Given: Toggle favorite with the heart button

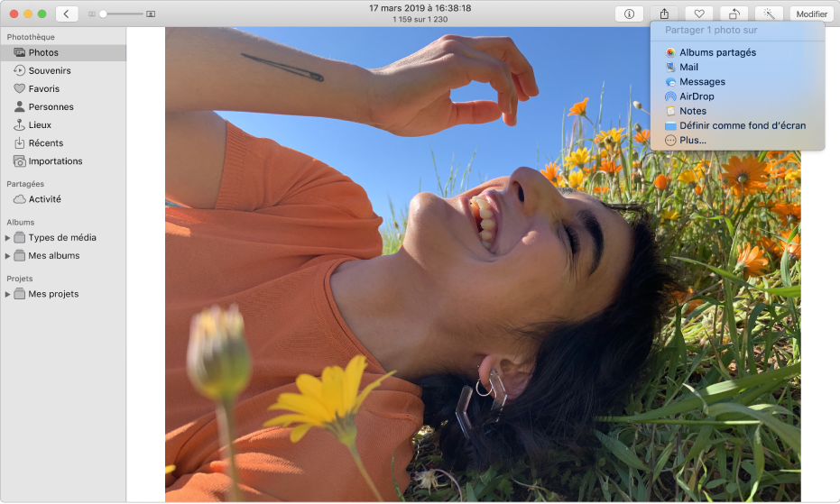Looking at the screenshot, I should tap(698, 14).
